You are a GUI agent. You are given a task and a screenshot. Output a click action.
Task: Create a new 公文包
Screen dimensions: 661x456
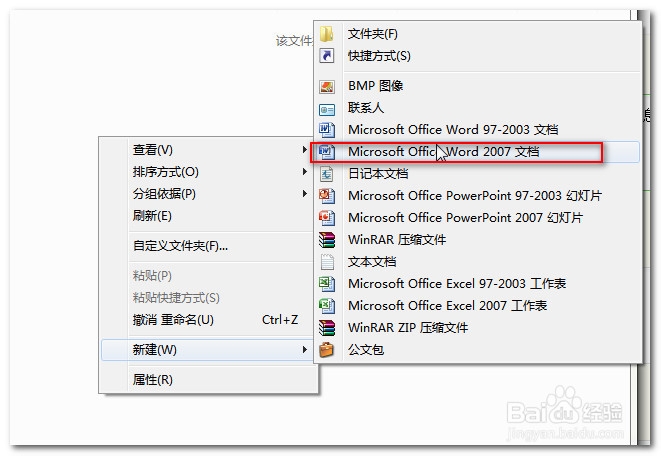tap(478, 349)
